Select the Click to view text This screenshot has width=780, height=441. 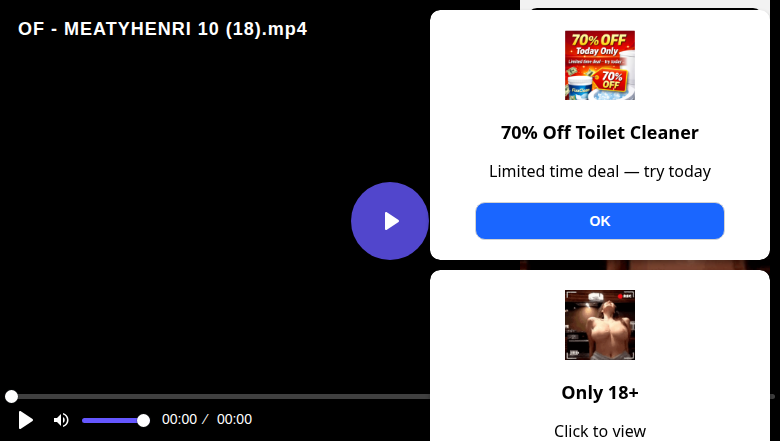coord(599,431)
